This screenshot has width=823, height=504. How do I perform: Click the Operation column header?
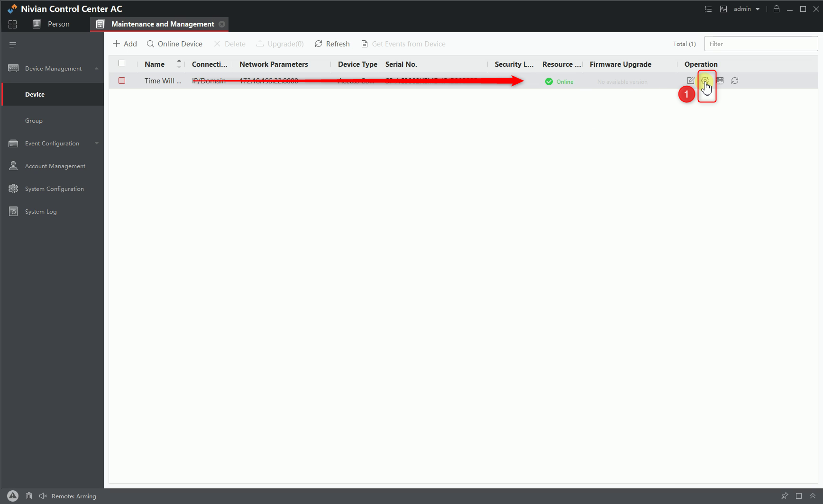(701, 64)
